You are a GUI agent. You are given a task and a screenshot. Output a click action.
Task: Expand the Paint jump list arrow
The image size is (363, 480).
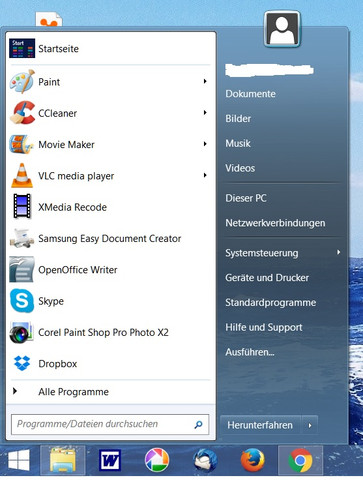tap(205, 81)
